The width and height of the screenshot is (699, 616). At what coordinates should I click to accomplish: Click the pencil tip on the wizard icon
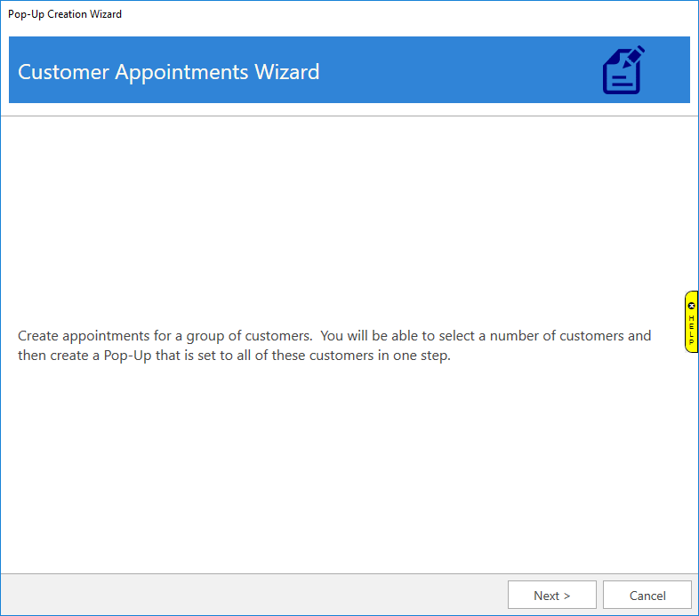(639, 51)
